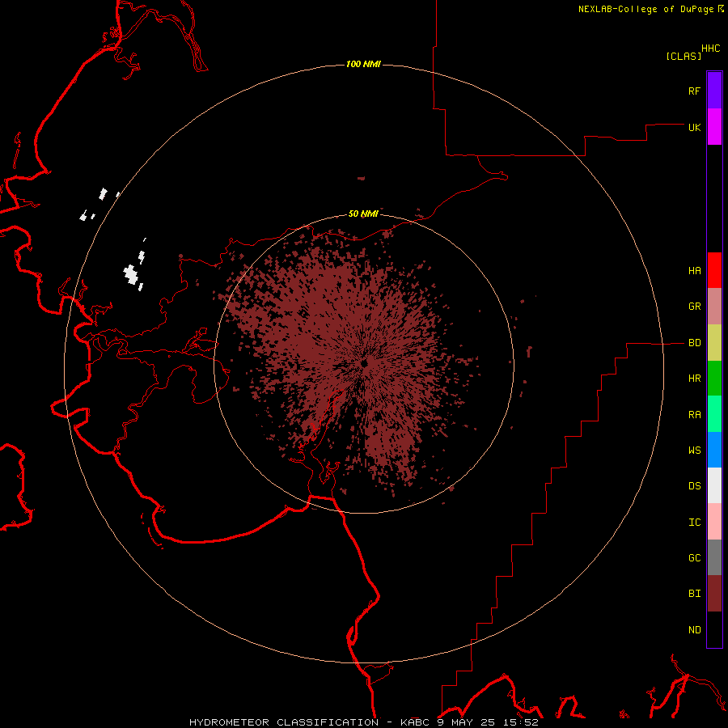Click the 15:52 timestamp text

pyautogui.click(x=522, y=722)
